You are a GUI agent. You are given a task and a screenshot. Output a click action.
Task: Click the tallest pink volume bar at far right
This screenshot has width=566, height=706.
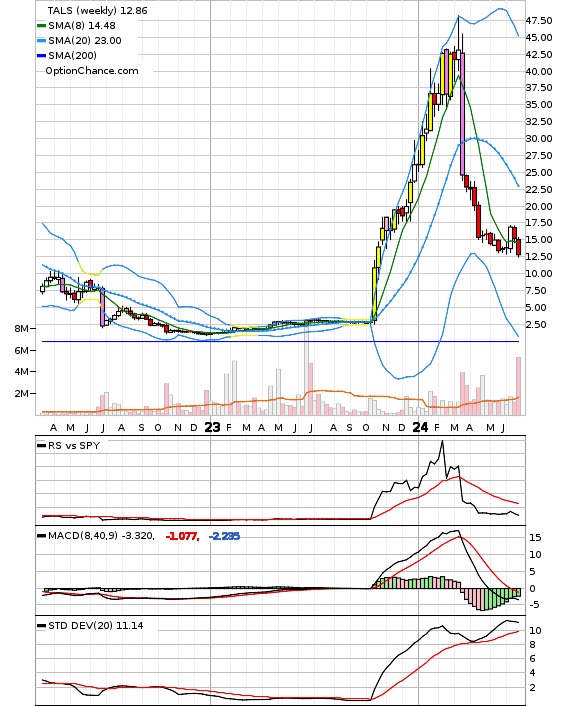point(518,385)
